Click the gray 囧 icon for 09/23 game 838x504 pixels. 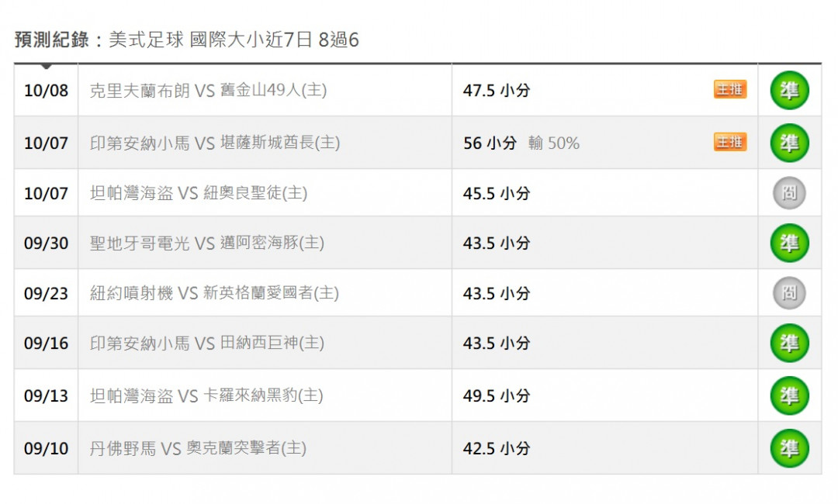(x=789, y=292)
